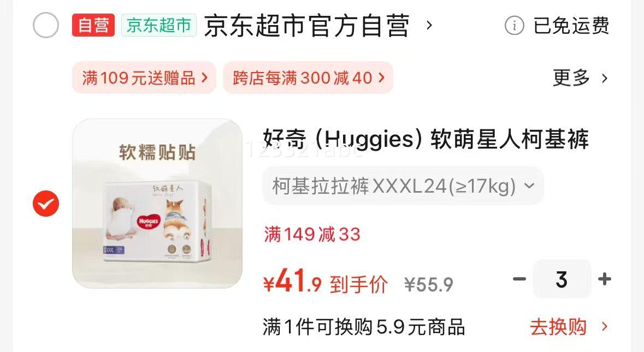Tap the green 京东超市 badge
Viewport: 644px width, 352px height.
coord(159,25)
